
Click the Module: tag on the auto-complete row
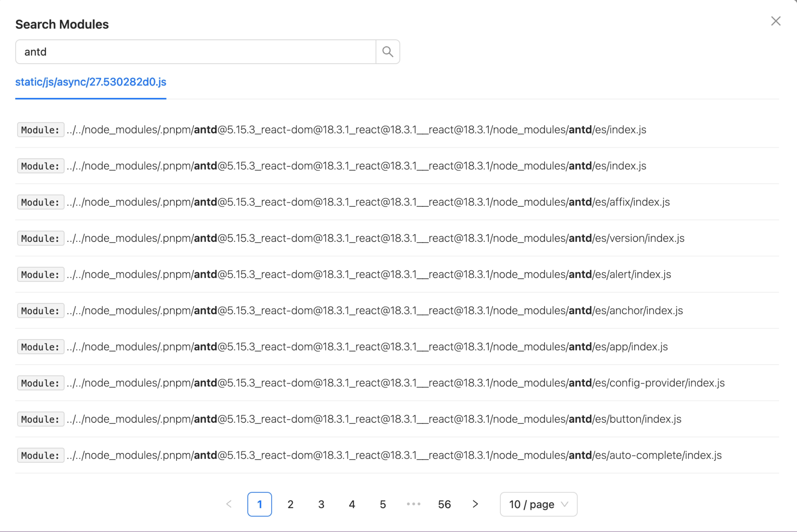click(x=41, y=455)
